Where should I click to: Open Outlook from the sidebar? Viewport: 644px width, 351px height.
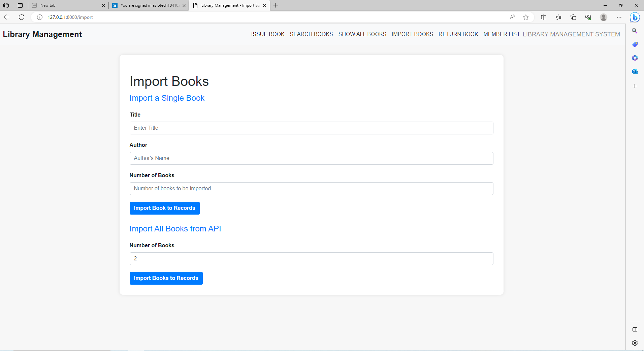tap(635, 71)
